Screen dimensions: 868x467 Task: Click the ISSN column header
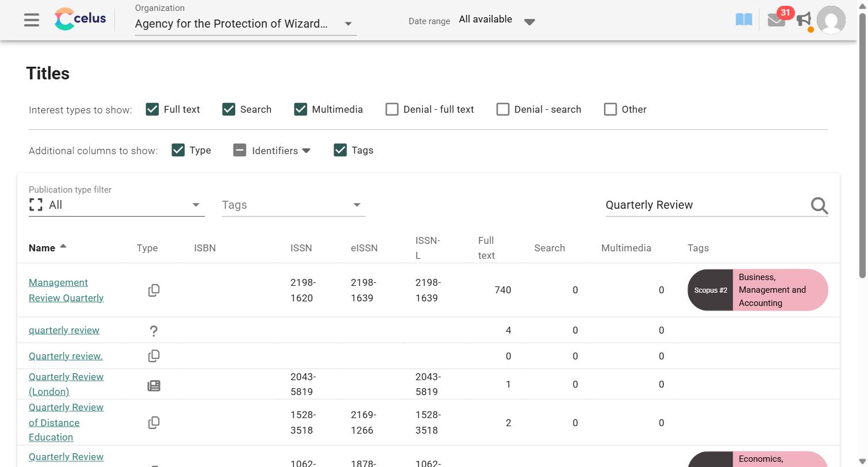301,248
